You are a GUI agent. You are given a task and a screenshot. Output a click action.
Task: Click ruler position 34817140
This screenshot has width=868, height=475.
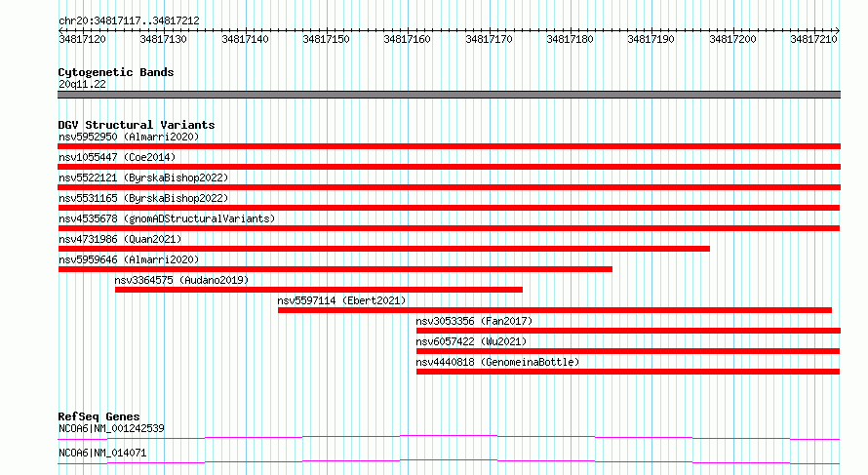pyautogui.click(x=245, y=39)
